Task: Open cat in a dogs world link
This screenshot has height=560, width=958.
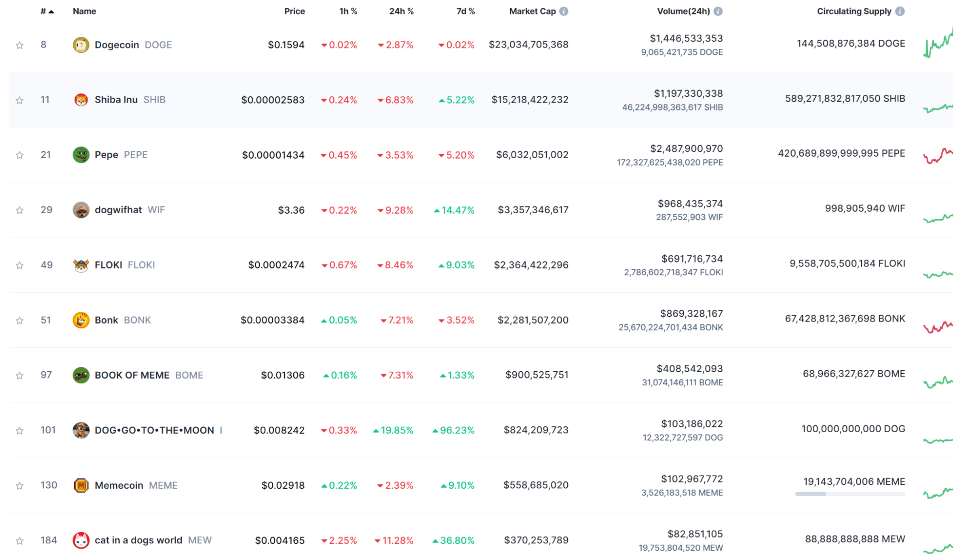Action: [x=139, y=540]
